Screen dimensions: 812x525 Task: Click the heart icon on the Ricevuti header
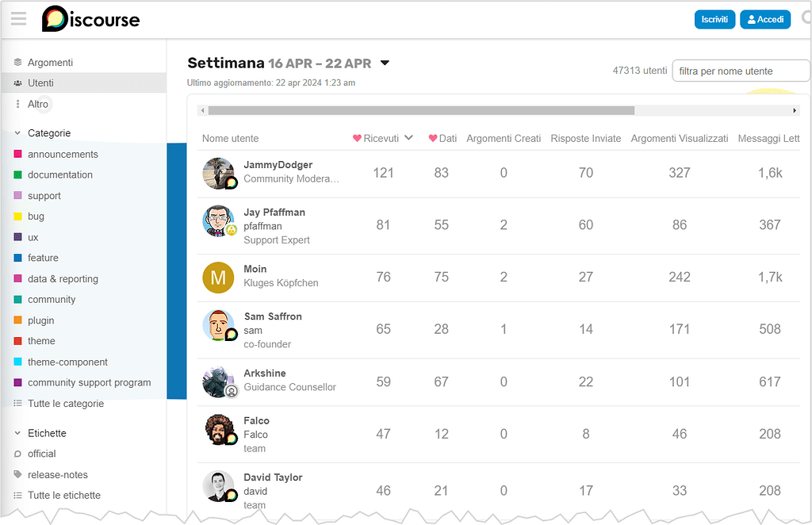[357, 137]
